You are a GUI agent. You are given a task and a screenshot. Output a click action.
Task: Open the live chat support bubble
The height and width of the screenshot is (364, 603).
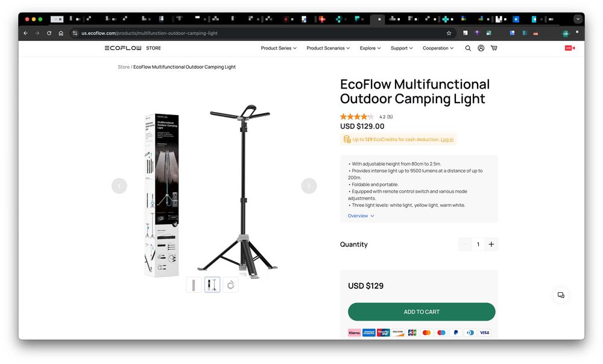pos(561,295)
